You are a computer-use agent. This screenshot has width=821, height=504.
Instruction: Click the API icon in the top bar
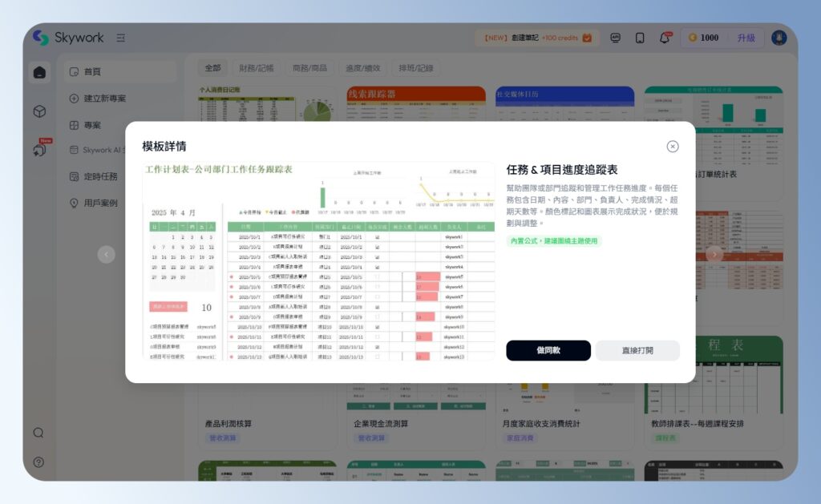(x=616, y=37)
